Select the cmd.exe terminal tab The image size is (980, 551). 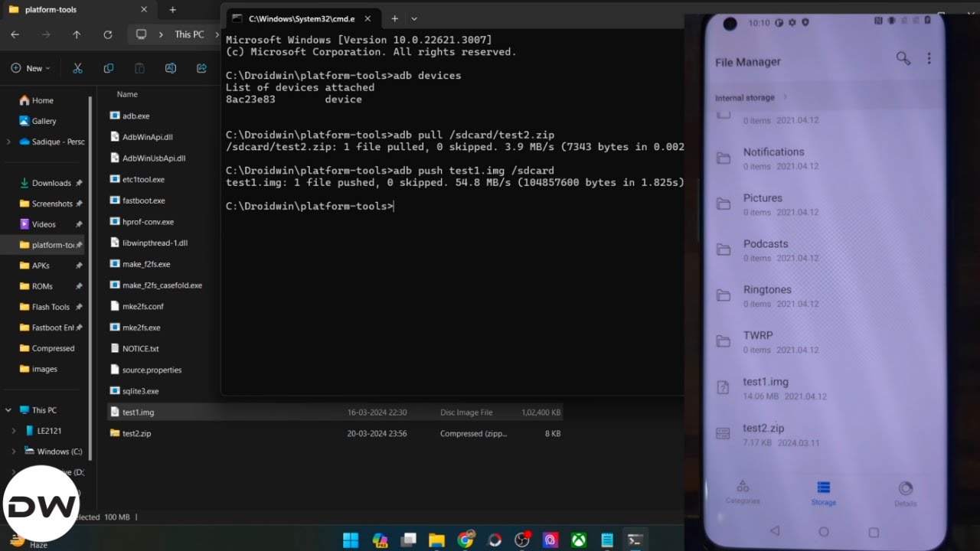[x=302, y=18]
